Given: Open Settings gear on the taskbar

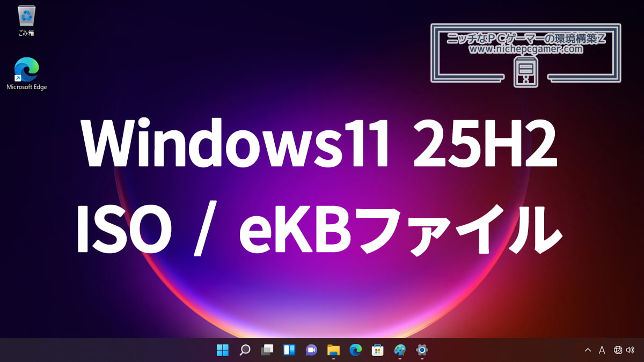Looking at the screenshot, I should click(x=422, y=350).
